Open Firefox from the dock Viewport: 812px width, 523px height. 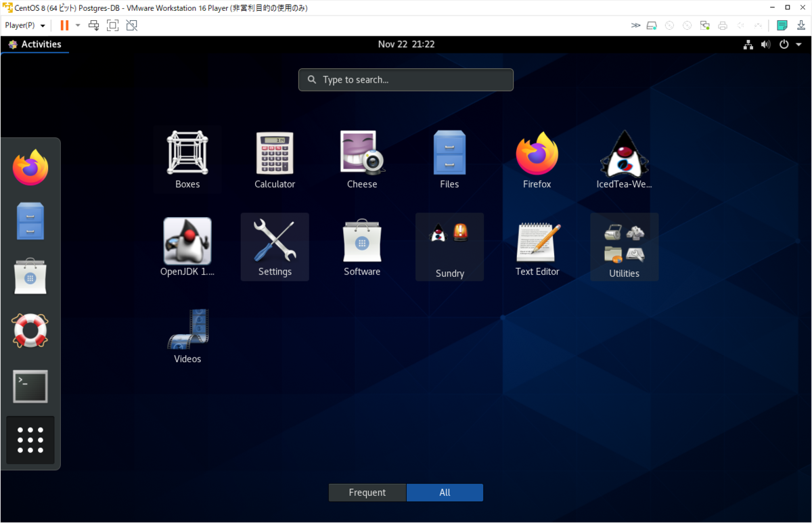(x=30, y=167)
